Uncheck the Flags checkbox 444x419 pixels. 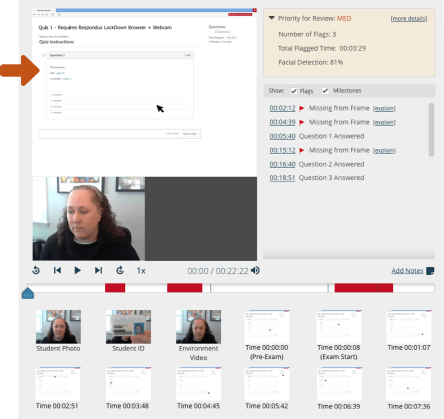point(294,91)
